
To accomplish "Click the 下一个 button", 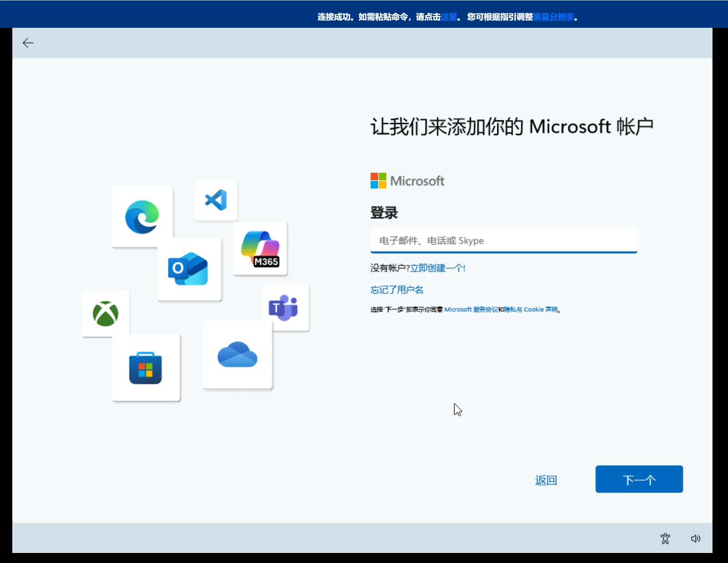I will click(x=639, y=479).
